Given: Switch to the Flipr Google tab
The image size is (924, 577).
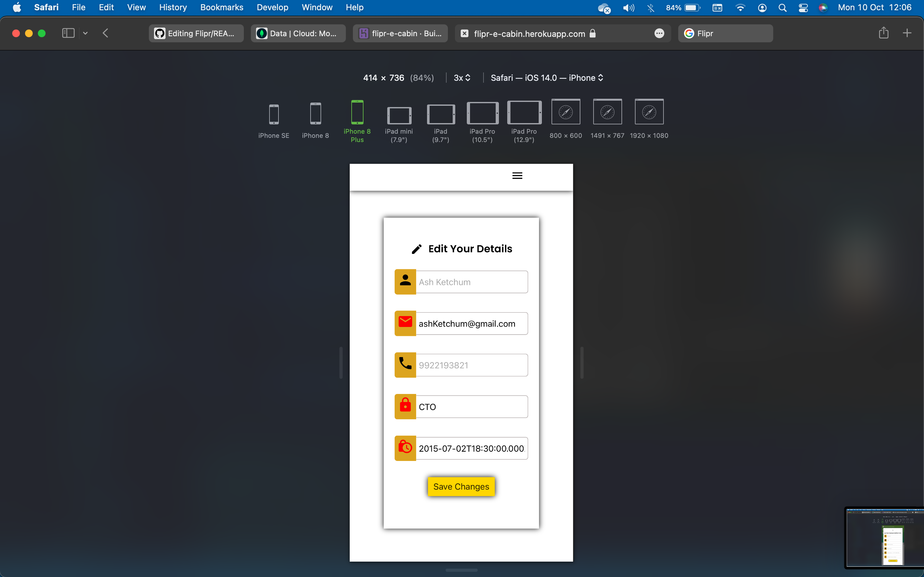Looking at the screenshot, I should [725, 34].
